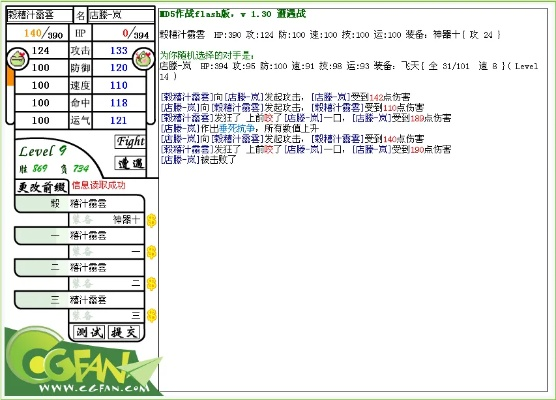This screenshot has height=400, width=556.
Task: Click the 命中 accuracy stat label
Action: pyautogui.click(x=80, y=103)
